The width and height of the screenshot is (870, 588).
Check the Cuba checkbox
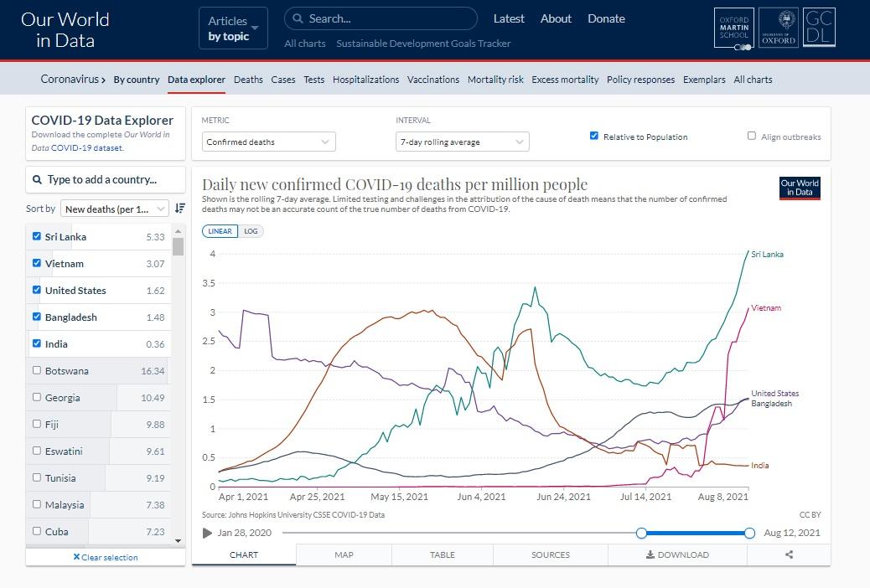(37, 531)
